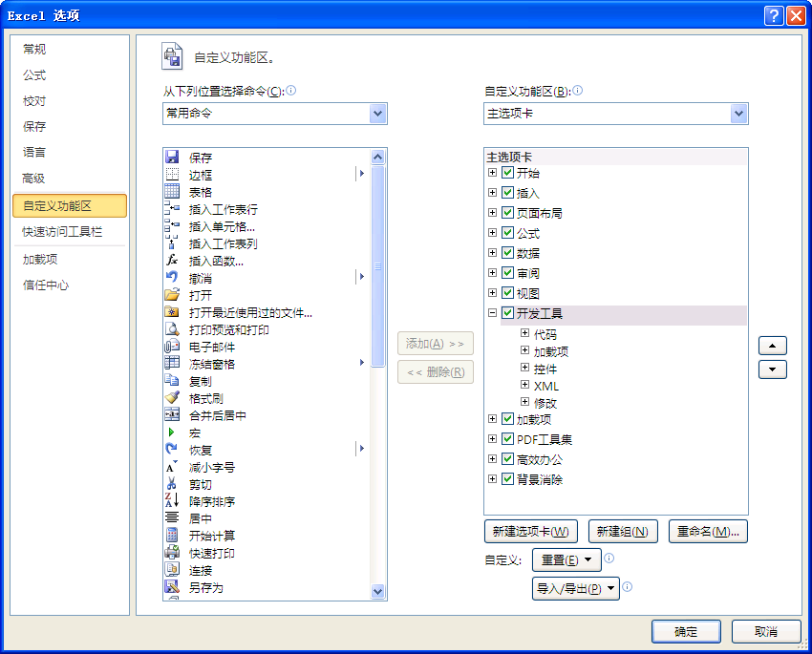Click the Print Preview and Print (打印预览和打印) icon

[172, 328]
